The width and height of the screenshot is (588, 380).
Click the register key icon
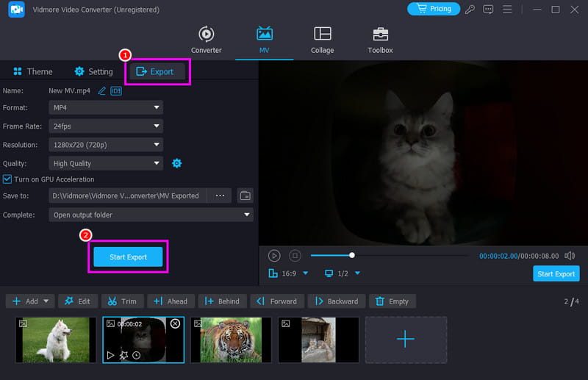pyautogui.click(x=470, y=10)
